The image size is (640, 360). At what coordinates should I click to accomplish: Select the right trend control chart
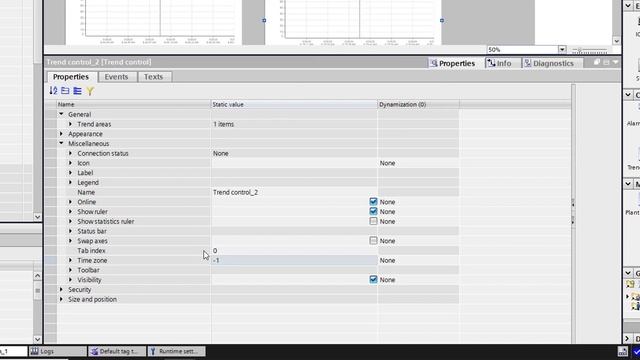click(x=353, y=21)
